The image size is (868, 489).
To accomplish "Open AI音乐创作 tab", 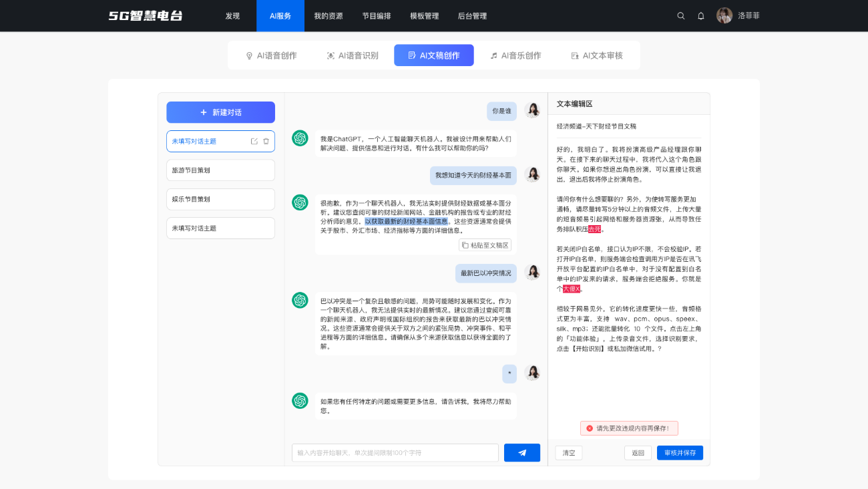I will point(515,55).
